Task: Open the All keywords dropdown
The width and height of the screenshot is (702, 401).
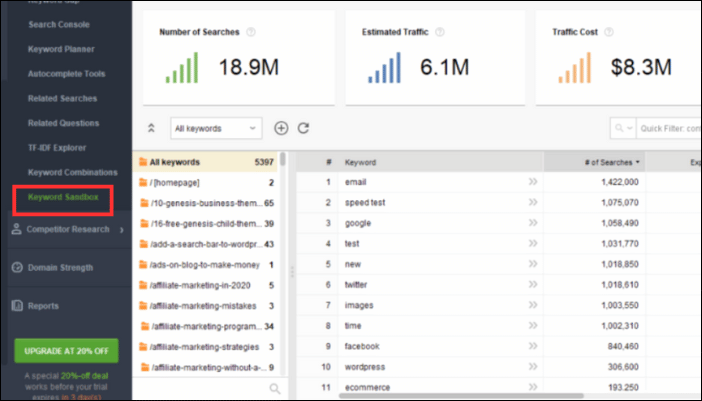Action: pos(216,128)
